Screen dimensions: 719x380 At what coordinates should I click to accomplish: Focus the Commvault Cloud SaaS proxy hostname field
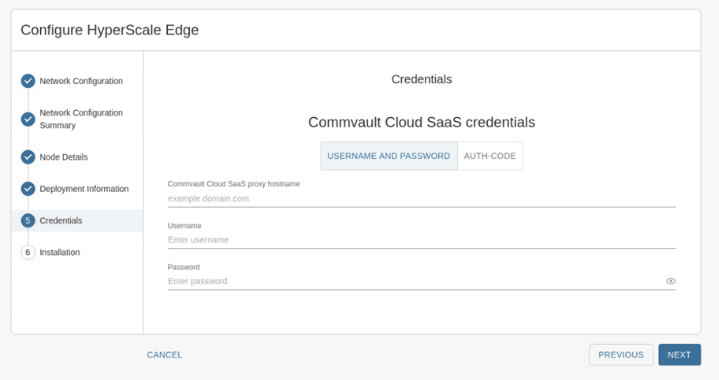pyautogui.click(x=421, y=198)
